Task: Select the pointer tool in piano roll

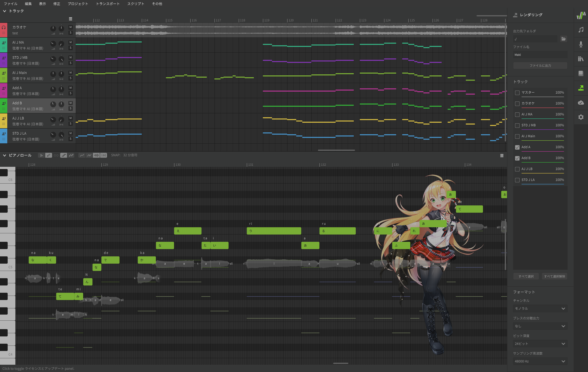Action: pyautogui.click(x=41, y=155)
